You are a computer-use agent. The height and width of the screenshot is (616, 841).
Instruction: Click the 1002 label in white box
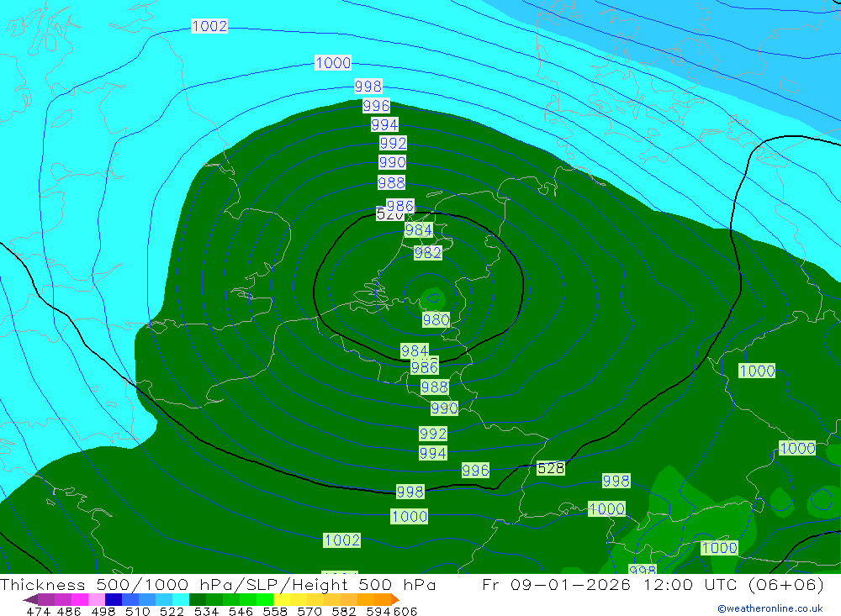[209, 26]
